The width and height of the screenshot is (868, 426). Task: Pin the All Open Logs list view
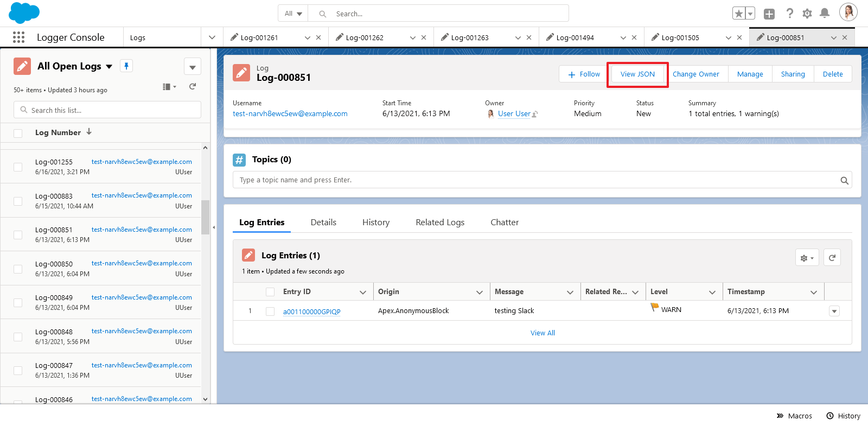(x=126, y=66)
